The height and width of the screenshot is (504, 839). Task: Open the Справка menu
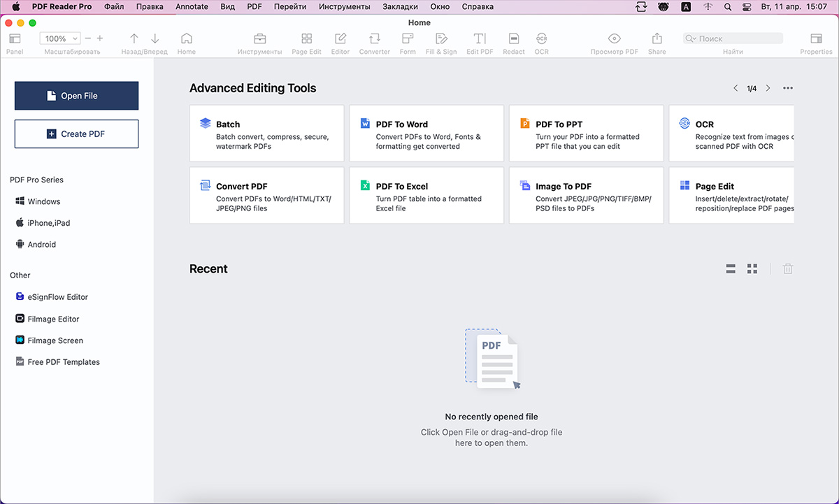(x=478, y=6)
